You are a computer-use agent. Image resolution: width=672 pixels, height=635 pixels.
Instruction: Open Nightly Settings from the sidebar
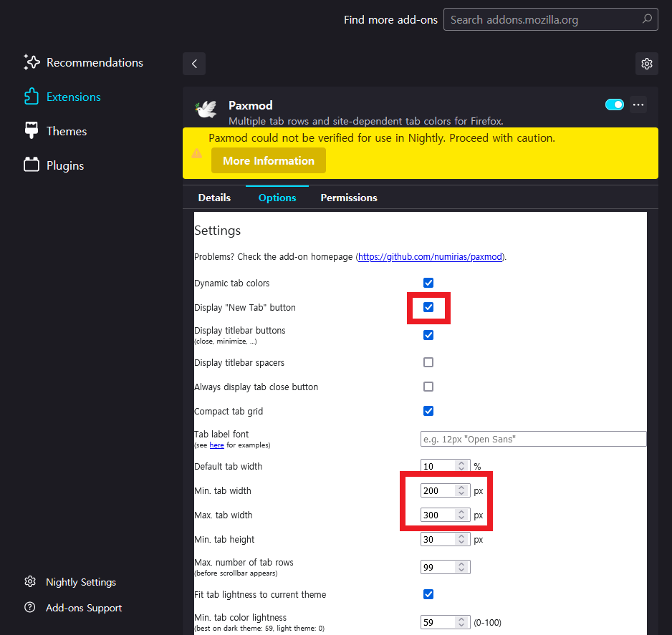click(79, 582)
